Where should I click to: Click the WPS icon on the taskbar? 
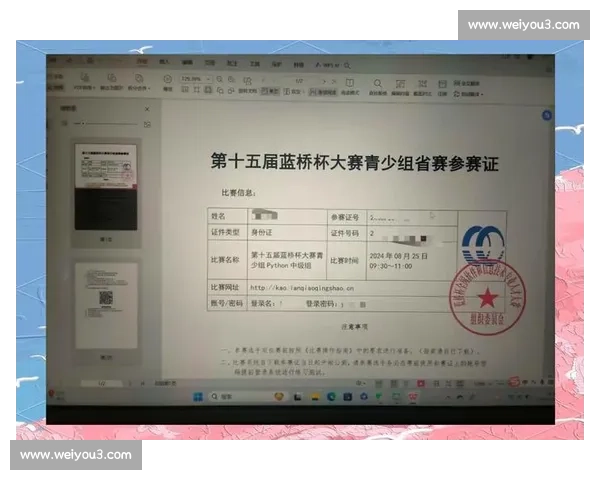coord(412,397)
